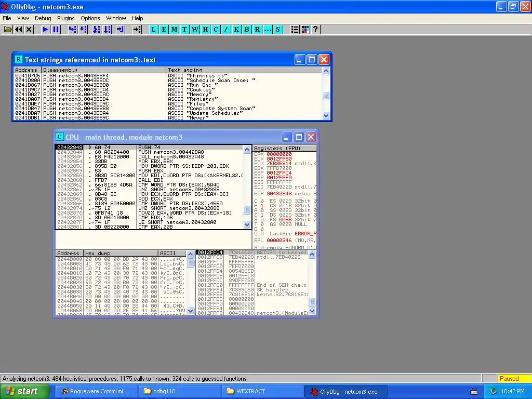This screenshot has height=399, width=532.
Task: Open help with question mark icon
Action: (x=315, y=30)
